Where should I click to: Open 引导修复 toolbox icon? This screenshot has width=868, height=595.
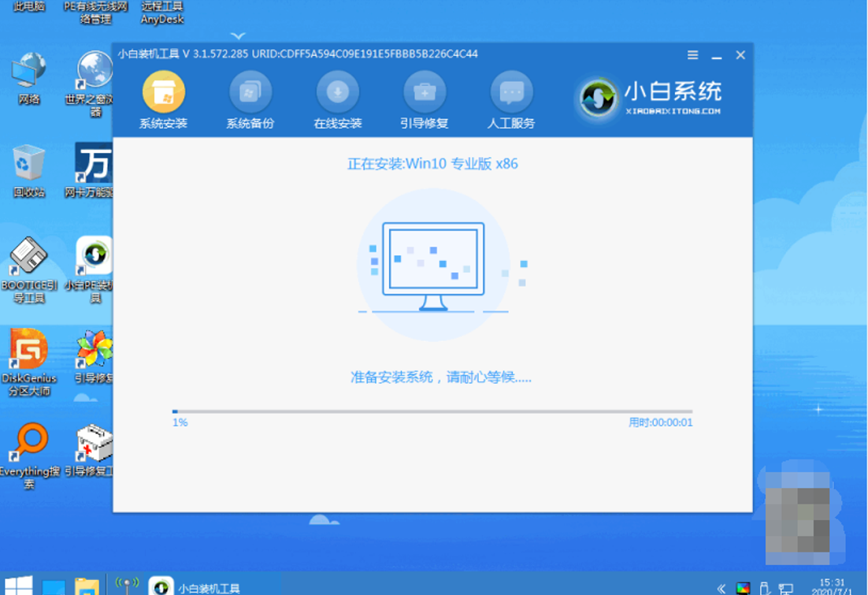425,92
